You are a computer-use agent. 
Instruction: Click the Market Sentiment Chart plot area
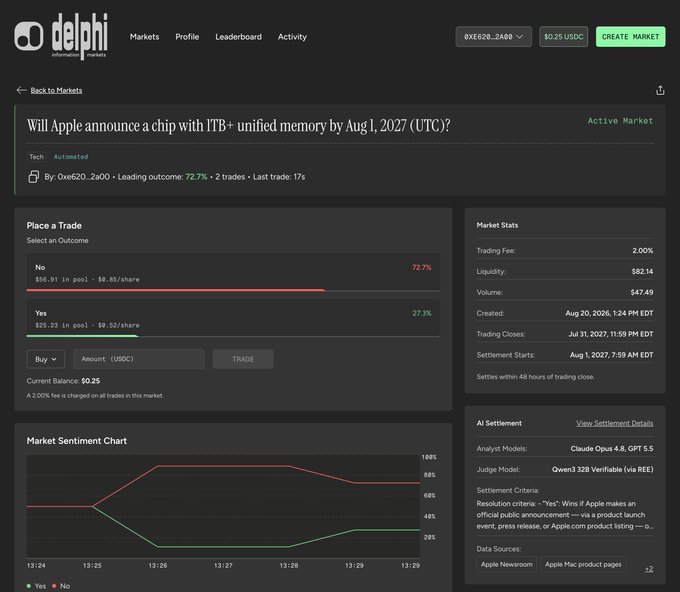pos(223,506)
